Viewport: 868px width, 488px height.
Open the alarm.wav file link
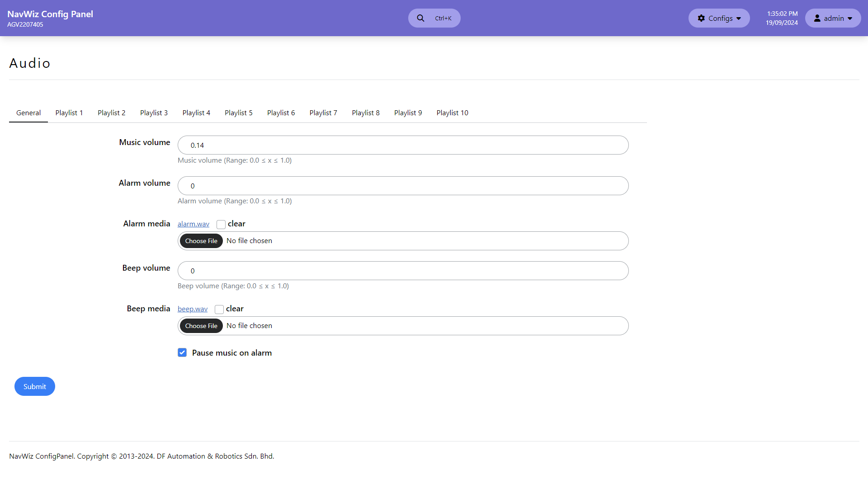[x=193, y=224]
